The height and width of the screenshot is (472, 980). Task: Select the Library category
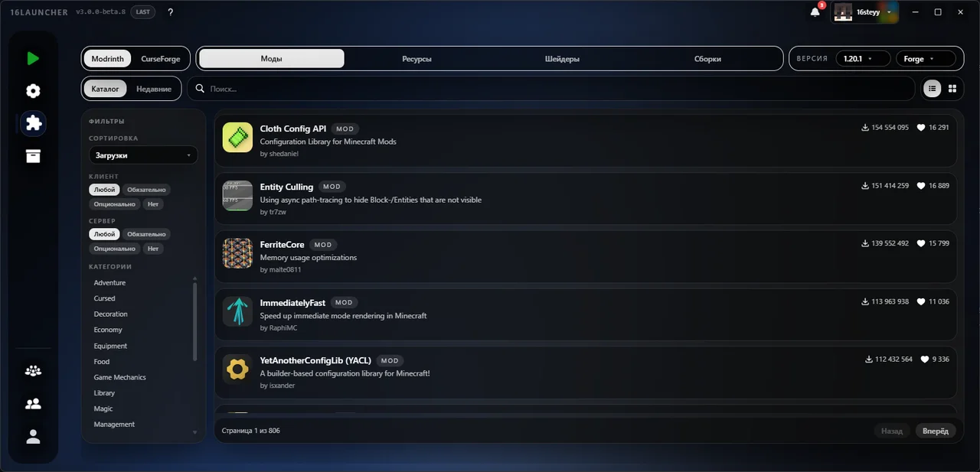click(104, 393)
